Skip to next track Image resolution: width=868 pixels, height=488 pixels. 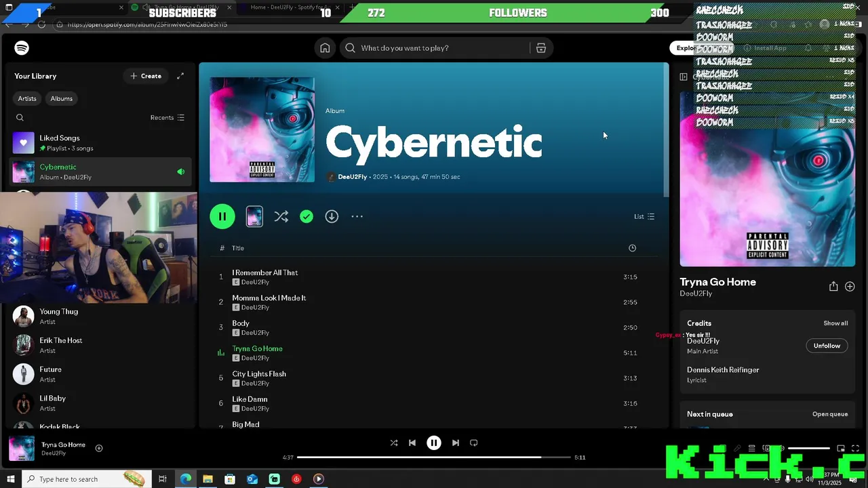[x=456, y=443]
